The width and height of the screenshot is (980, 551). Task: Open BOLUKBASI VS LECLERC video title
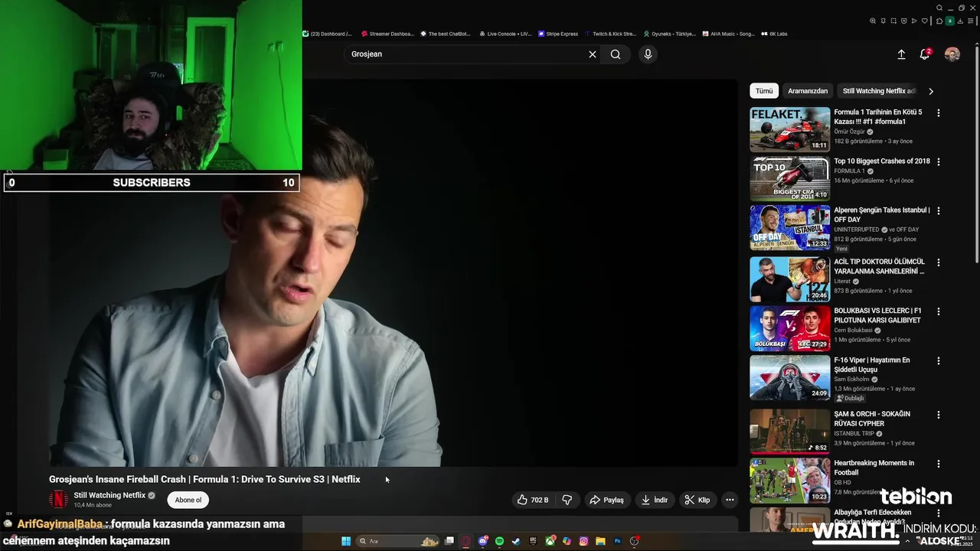(x=877, y=315)
